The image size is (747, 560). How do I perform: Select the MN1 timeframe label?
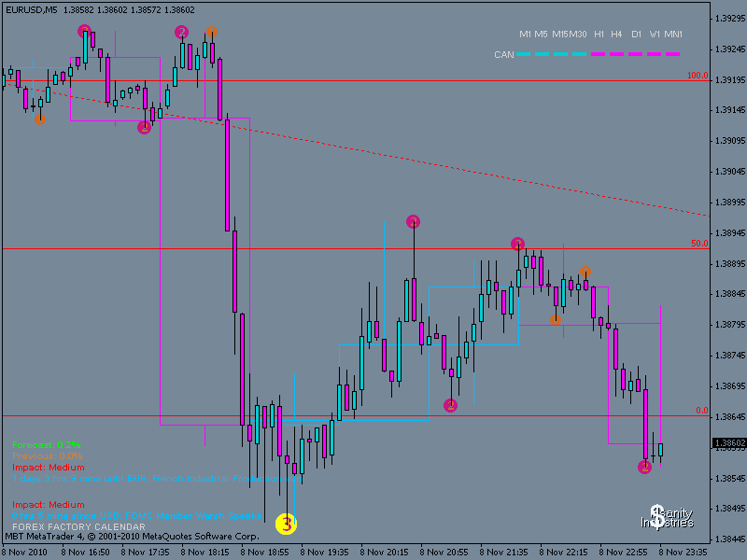tap(673, 35)
